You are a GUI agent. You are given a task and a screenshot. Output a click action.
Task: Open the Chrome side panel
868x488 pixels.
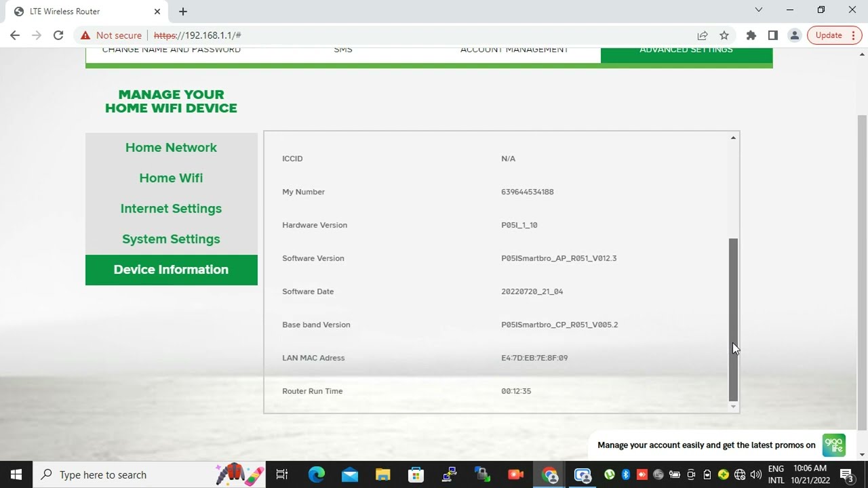coord(772,35)
